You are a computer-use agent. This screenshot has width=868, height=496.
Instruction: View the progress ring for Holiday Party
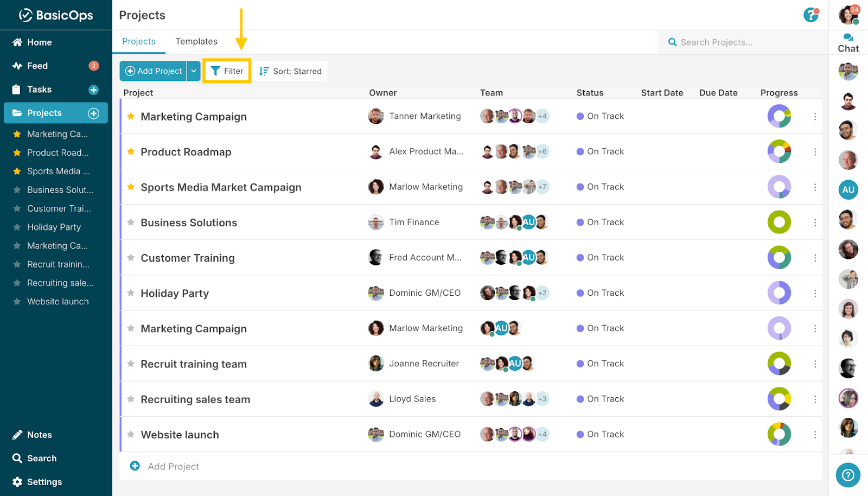click(780, 292)
